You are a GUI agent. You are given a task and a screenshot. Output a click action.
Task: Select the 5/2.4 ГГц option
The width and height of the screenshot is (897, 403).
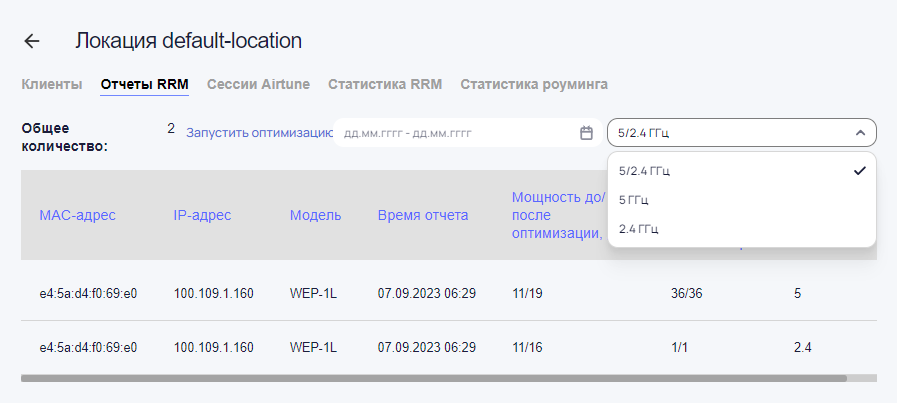[644, 171]
